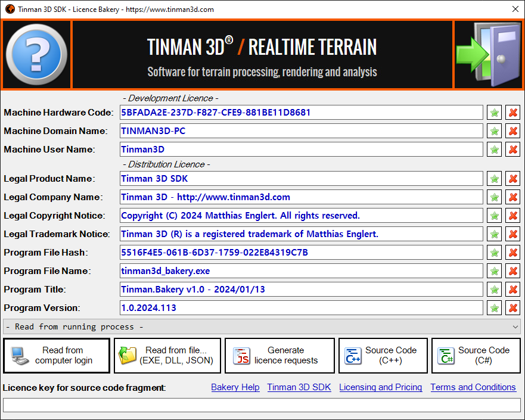The image size is (525, 420).
Task: Click the Legal Product Name input field
Action: [x=302, y=178]
